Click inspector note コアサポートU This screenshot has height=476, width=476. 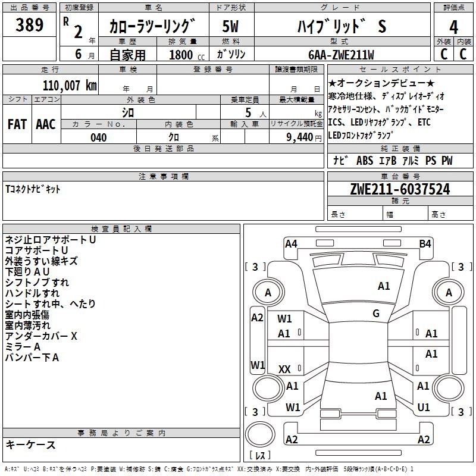pyautogui.click(x=36, y=250)
